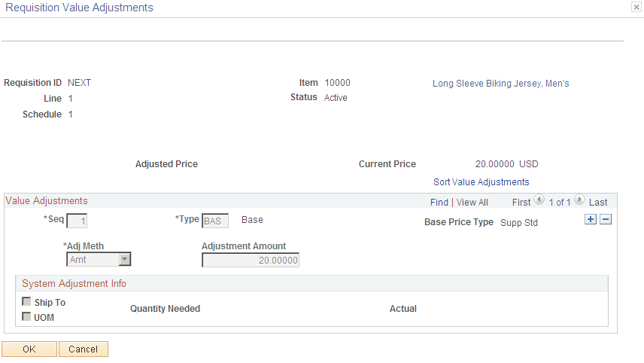Click Cancel button
This screenshot has width=644, height=363.
coord(84,349)
